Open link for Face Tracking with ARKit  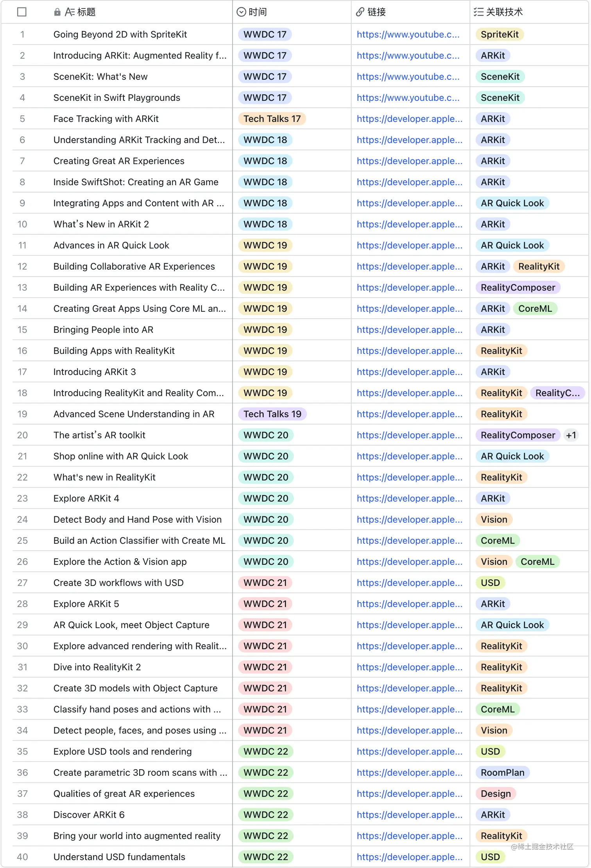point(410,119)
